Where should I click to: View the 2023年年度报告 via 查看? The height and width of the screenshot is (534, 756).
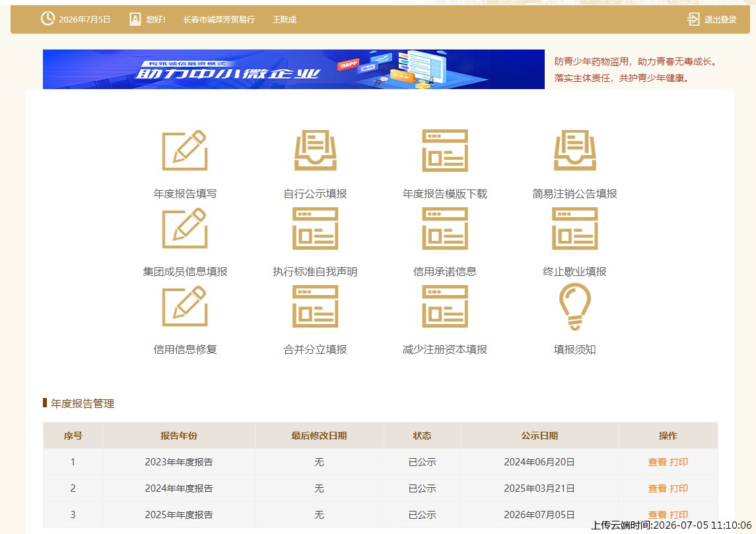point(657,462)
